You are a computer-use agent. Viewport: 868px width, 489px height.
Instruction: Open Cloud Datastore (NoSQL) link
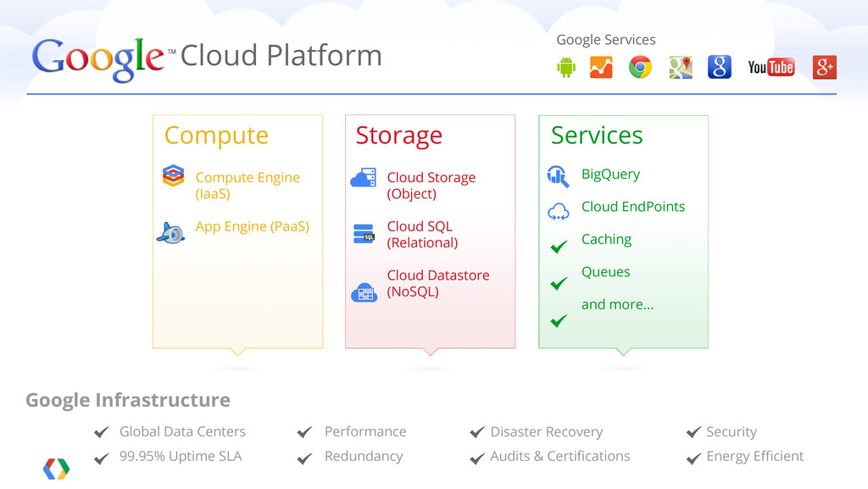(x=438, y=283)
